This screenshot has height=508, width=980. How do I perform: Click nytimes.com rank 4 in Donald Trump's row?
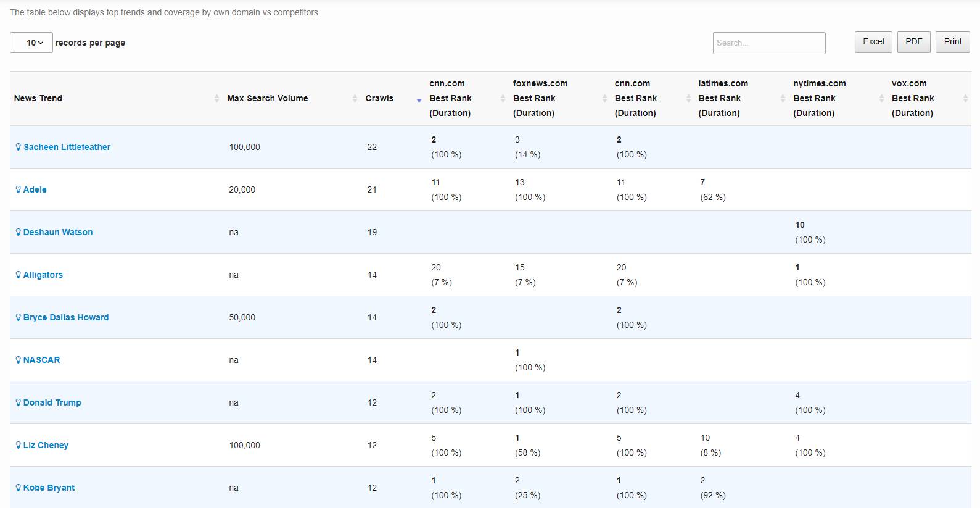(797, 395)
